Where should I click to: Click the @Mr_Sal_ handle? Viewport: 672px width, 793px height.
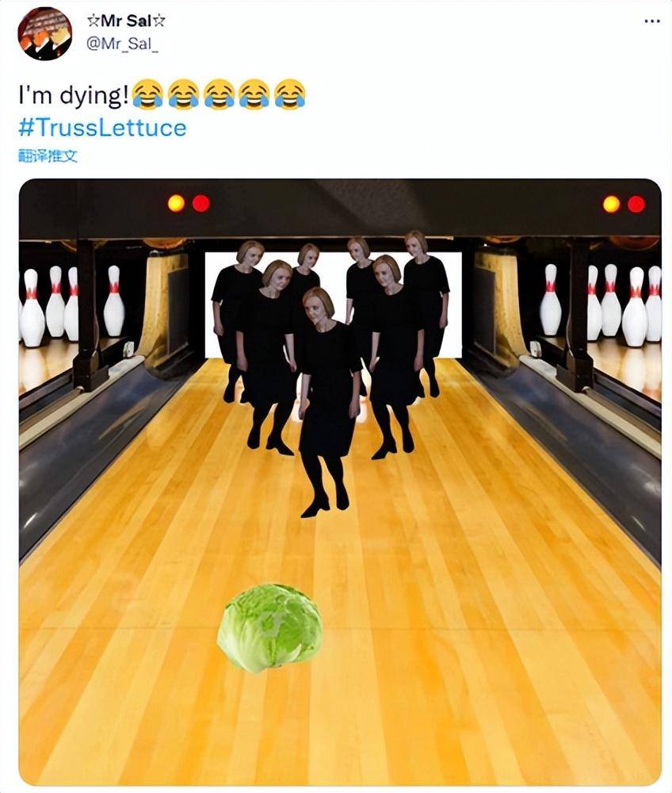pyautogui.click(x=122, y=44)
